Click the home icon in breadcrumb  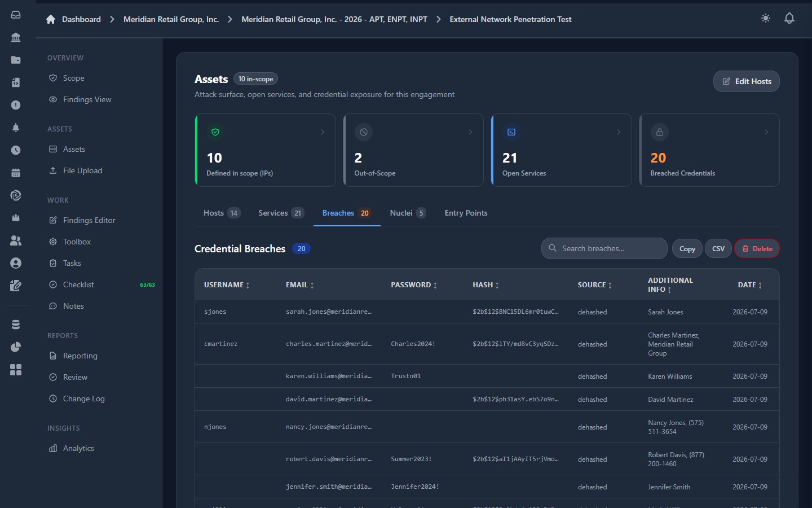pyautogui.click(x=51, y=19)
